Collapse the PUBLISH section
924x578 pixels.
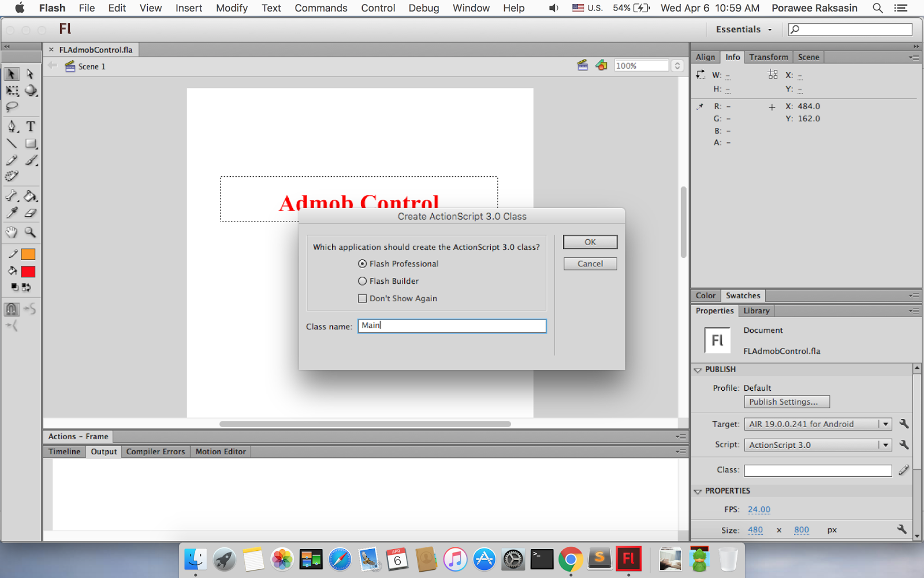point(698,369)
